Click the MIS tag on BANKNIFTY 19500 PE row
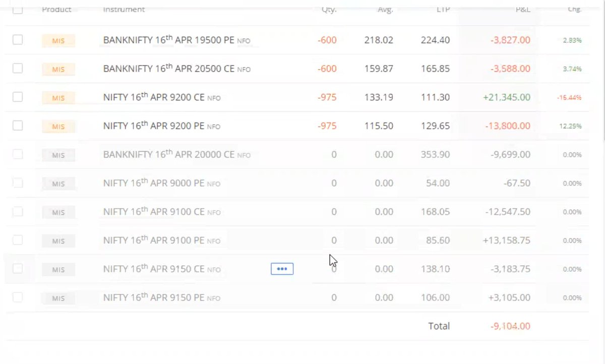 pyautogui.click(x=58, y=41)
